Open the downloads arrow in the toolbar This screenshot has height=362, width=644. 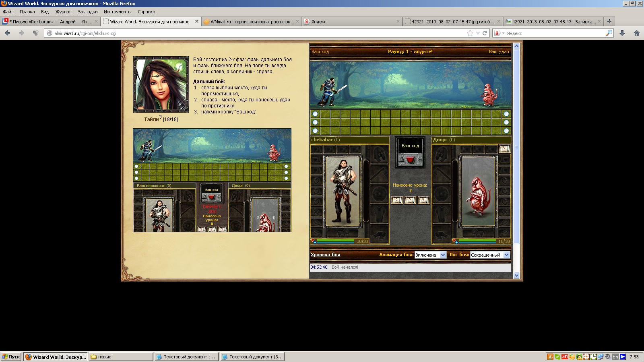622,33
